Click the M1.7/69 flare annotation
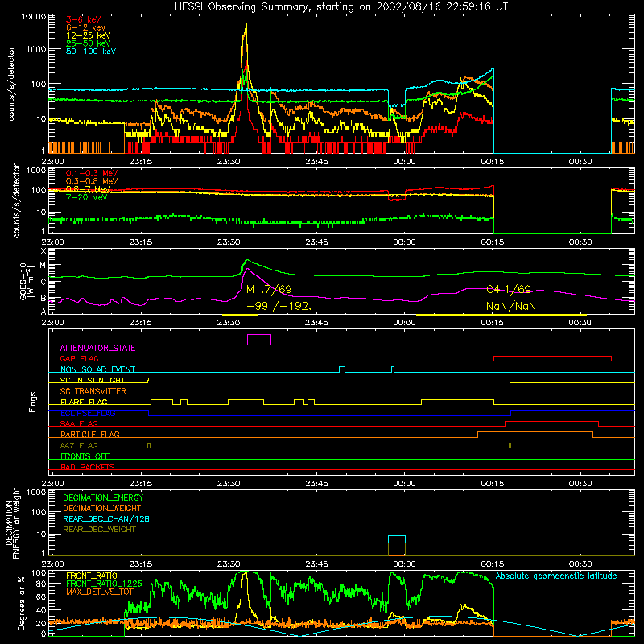This screenshot has width=644, height=644. click(269, 289)
